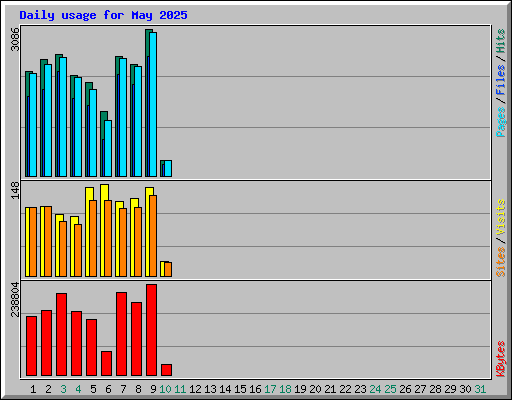
Task: Select the red KBytes bar for day 3
Action: pos(61,335)
